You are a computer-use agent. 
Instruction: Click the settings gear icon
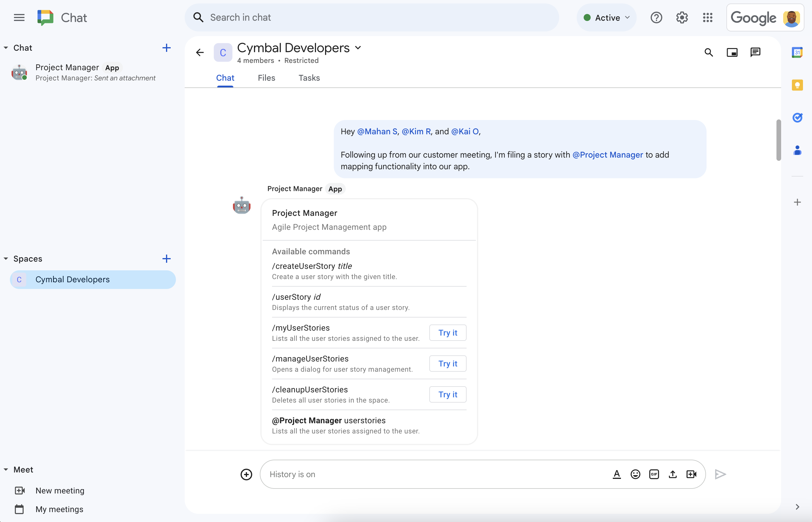pos(682,17)
